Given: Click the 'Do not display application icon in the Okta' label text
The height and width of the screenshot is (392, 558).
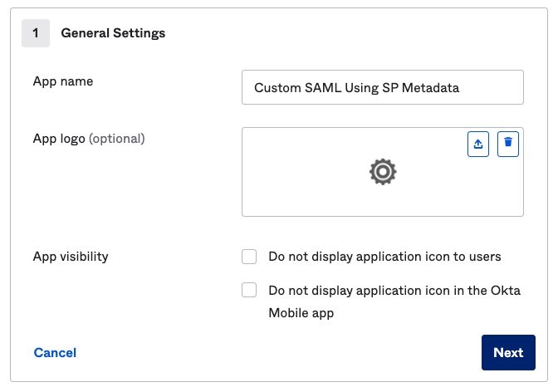Looking at the screenshot, I should [394, 292].
